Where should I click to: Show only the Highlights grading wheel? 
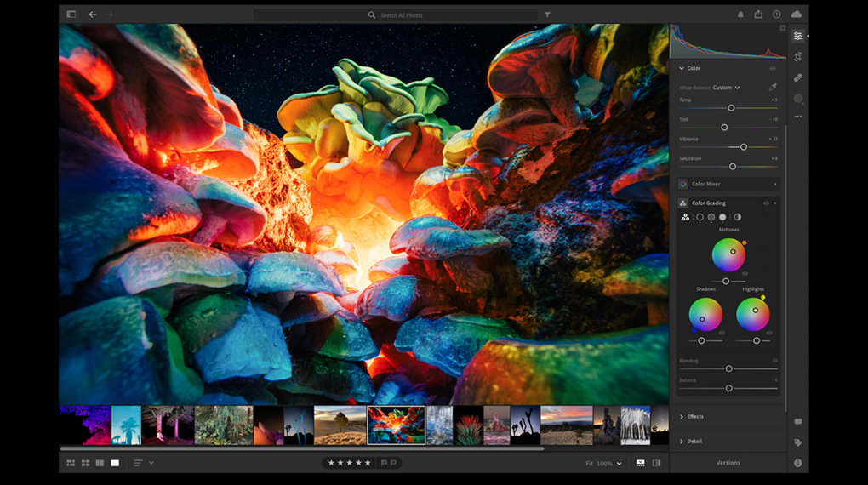722,217
